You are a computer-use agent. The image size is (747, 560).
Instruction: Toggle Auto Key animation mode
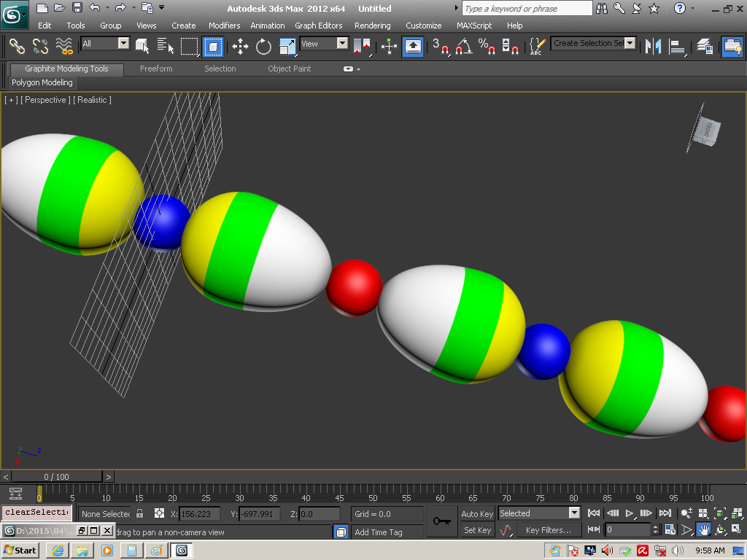(x=477, y=513)
